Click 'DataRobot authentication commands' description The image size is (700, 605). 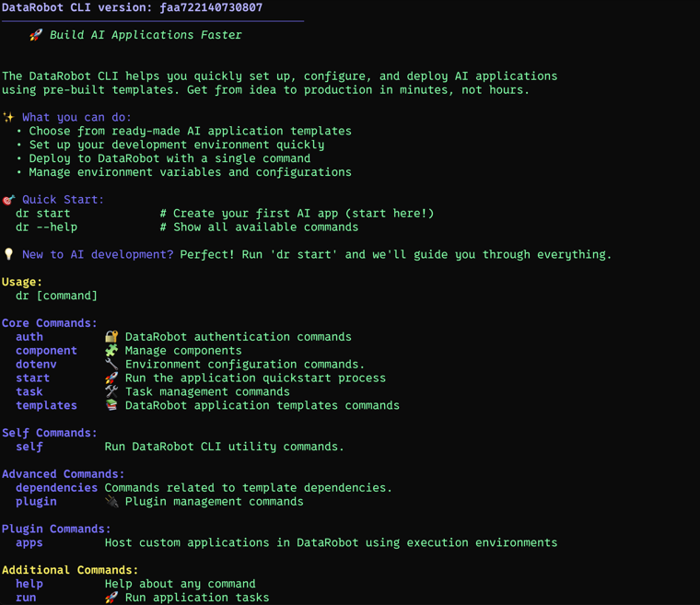(x=239, y=337)
